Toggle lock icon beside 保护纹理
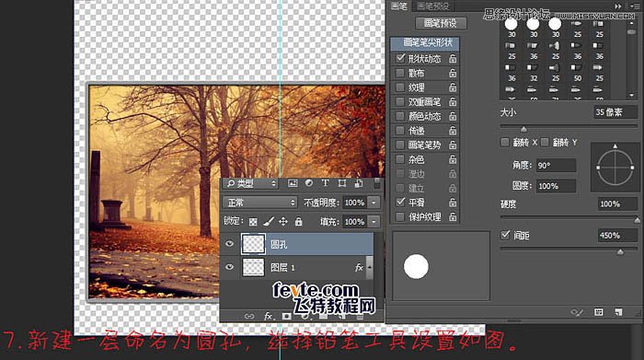 point(453,216)
